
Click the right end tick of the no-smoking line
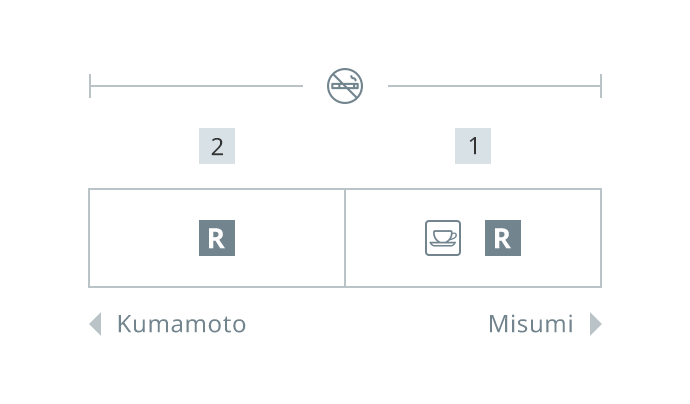tap(601, 86)
